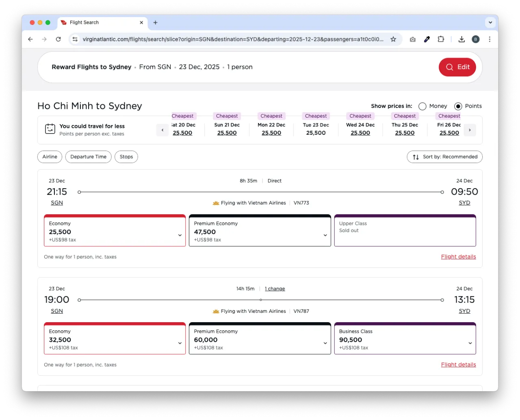
Task: Open the Airline filter
Action: [x=50, y=157]
